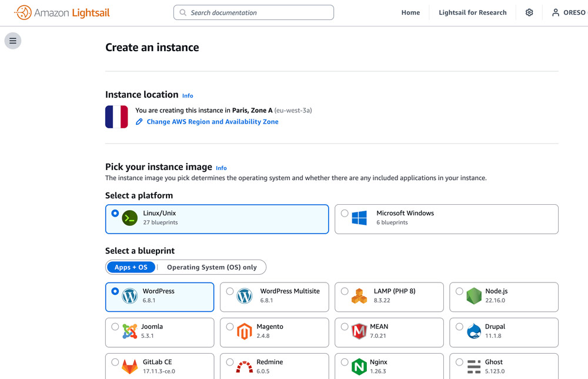The image size is (588, 379).
Task: Select the Linux/Unix platform radio button
Action: tap(115, 213)
